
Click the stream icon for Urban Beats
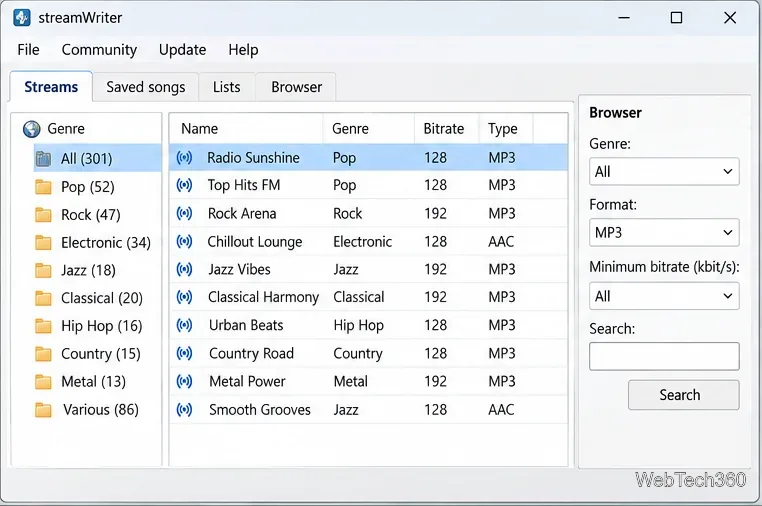[184, 325]
